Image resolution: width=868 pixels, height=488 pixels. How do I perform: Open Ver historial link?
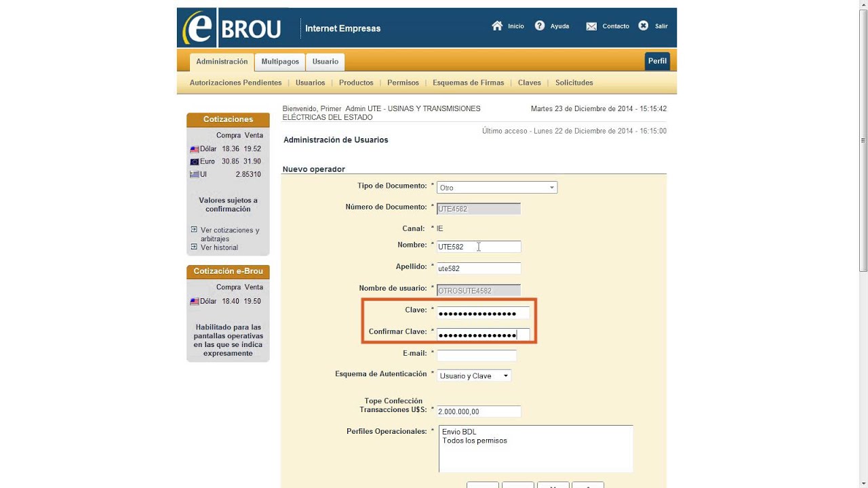[219, 247]
